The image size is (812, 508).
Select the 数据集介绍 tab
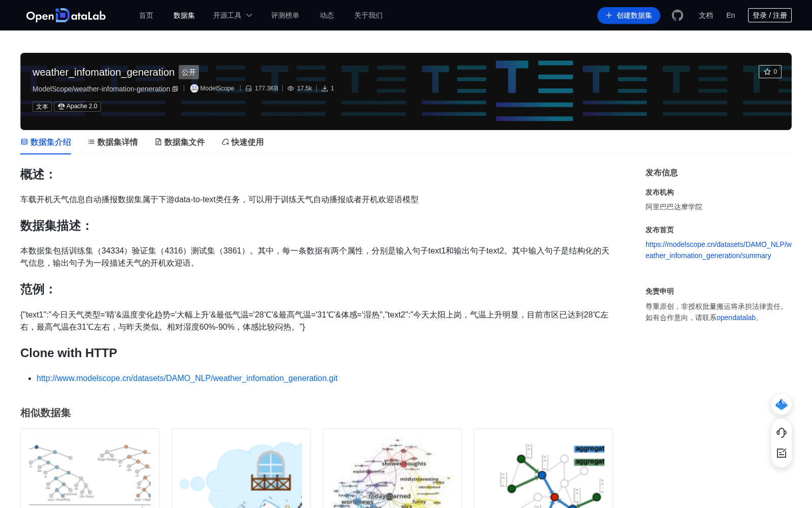pyautogui.click(x=46, y=142)
